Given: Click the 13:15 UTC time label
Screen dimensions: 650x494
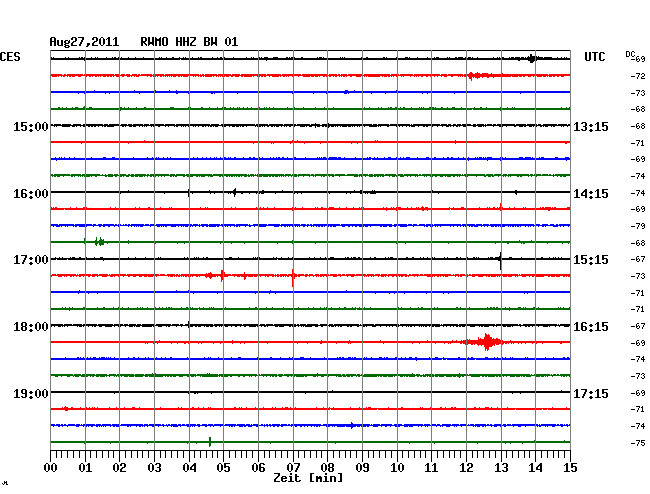Looking at the screenshot, I should coord(591,126).
